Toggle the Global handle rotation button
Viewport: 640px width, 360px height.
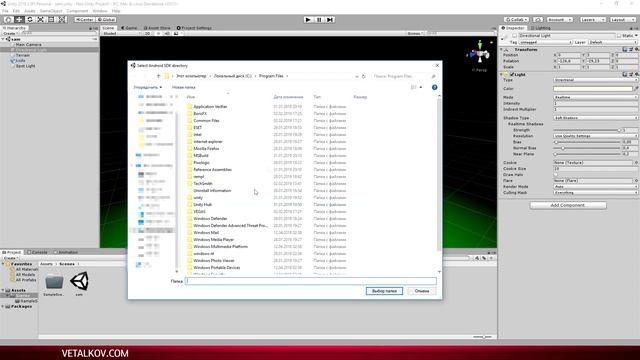coord(106,20)
